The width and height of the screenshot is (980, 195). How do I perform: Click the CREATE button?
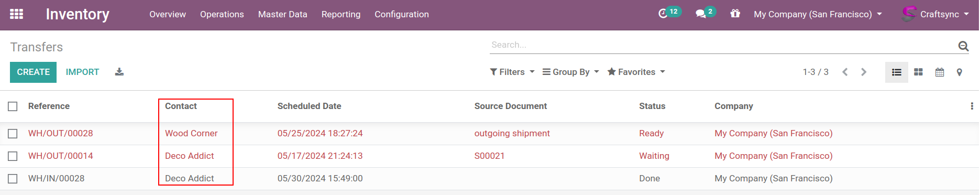34,72
